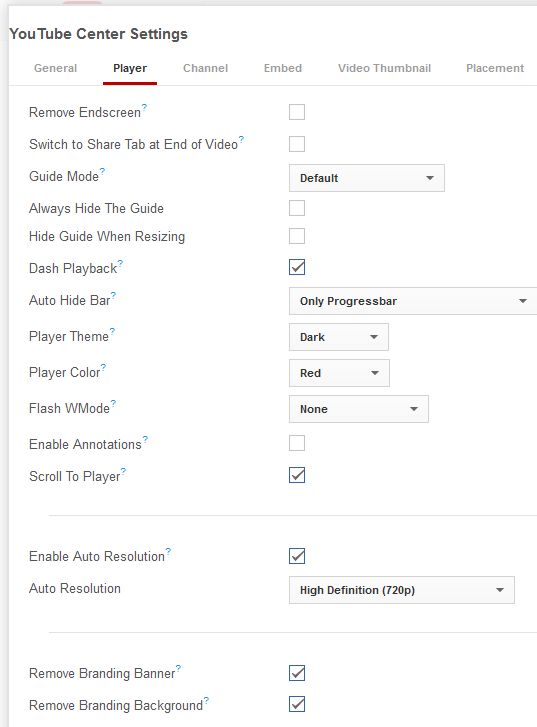Open Auto Hide Bar help question mark
The height and width of the screenshot is (727, 537).
(x=113, y=295)
